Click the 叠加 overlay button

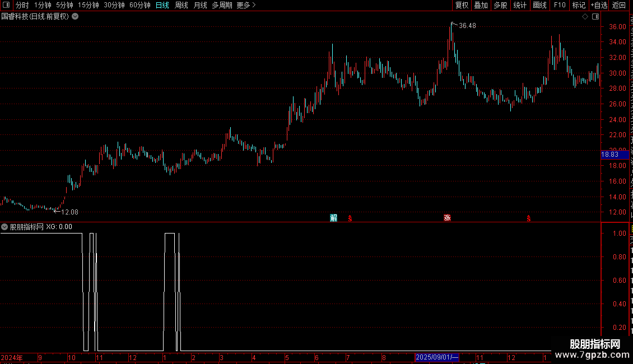(481, 5)
